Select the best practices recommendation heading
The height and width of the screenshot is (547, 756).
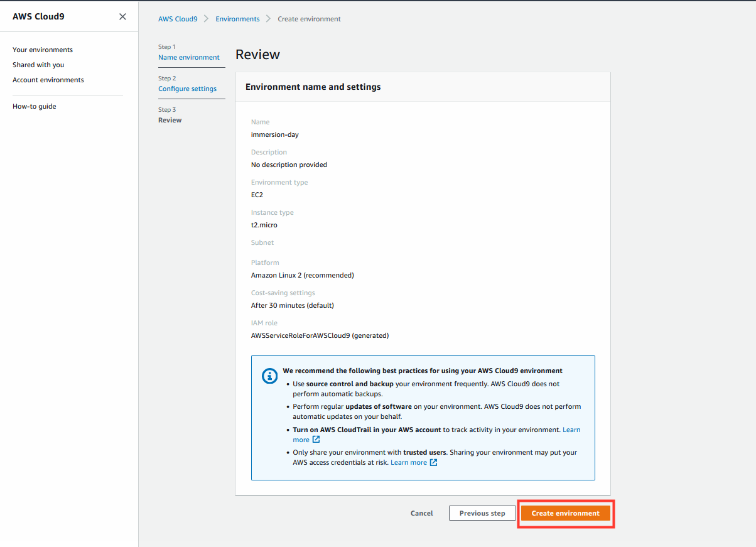423,371
